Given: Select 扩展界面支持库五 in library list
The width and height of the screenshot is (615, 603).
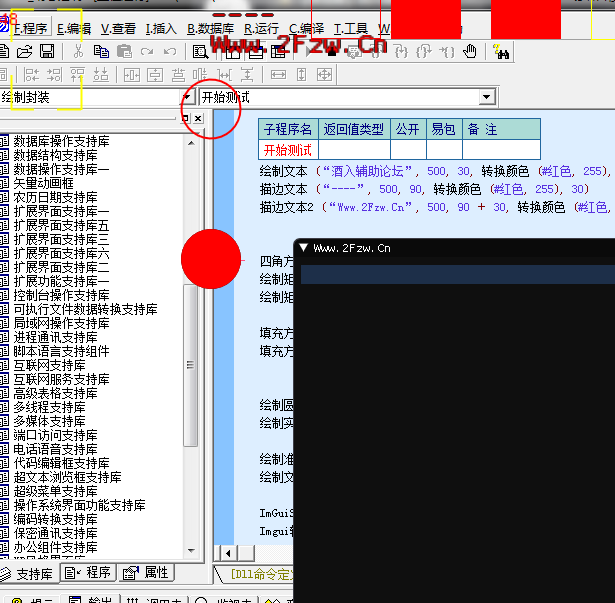Looking at the screenshot, I should click(x=61, y=225).
